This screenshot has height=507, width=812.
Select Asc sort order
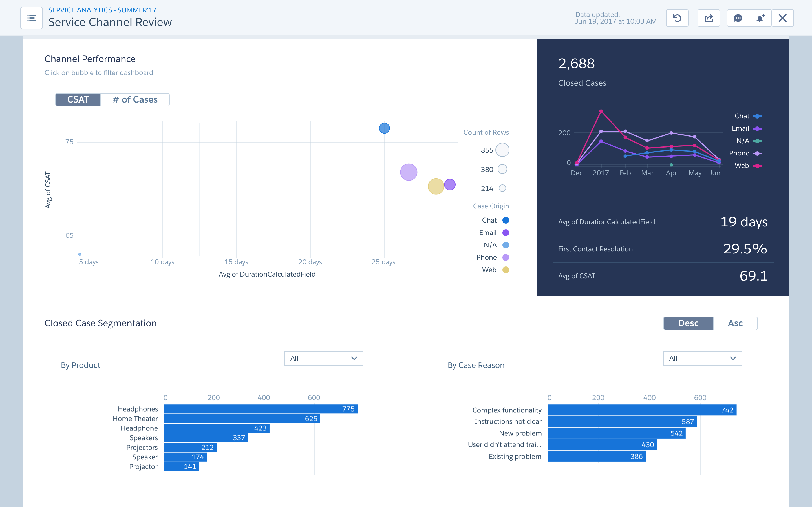[x=735, y=323]
